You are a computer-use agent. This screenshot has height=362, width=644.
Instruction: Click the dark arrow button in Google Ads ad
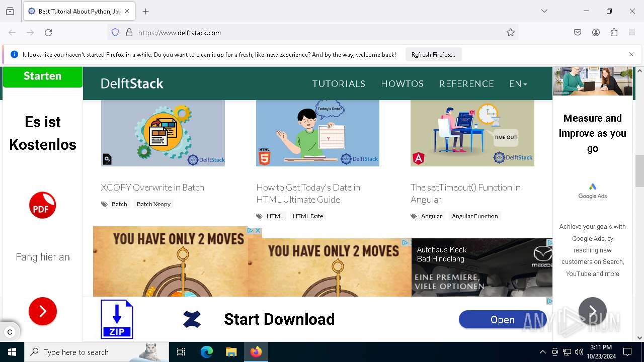[593, 311]
